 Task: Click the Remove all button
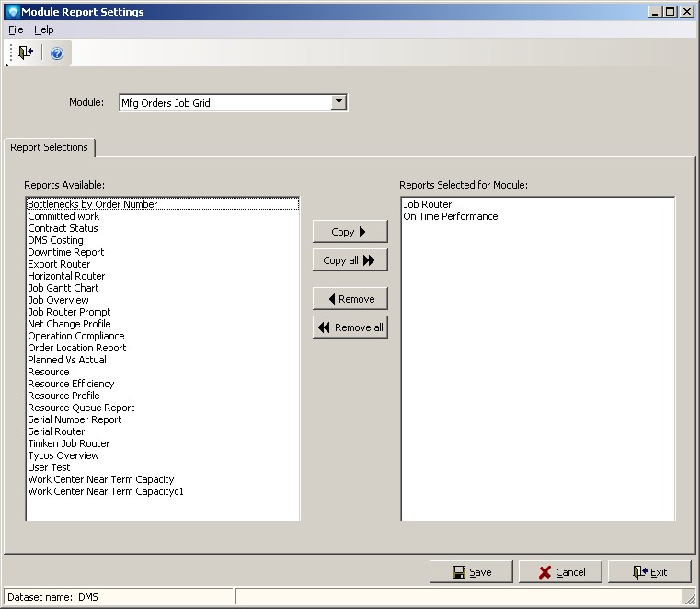pos(350,327)
